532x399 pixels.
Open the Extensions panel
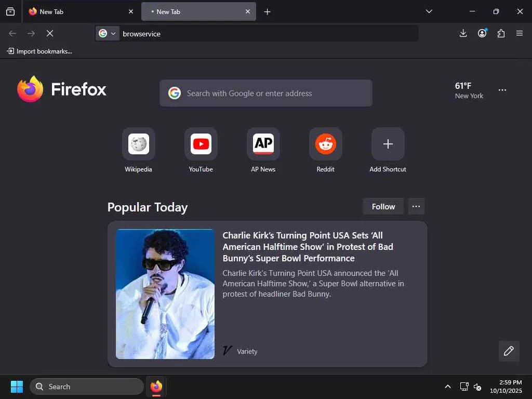pos(501,33)
